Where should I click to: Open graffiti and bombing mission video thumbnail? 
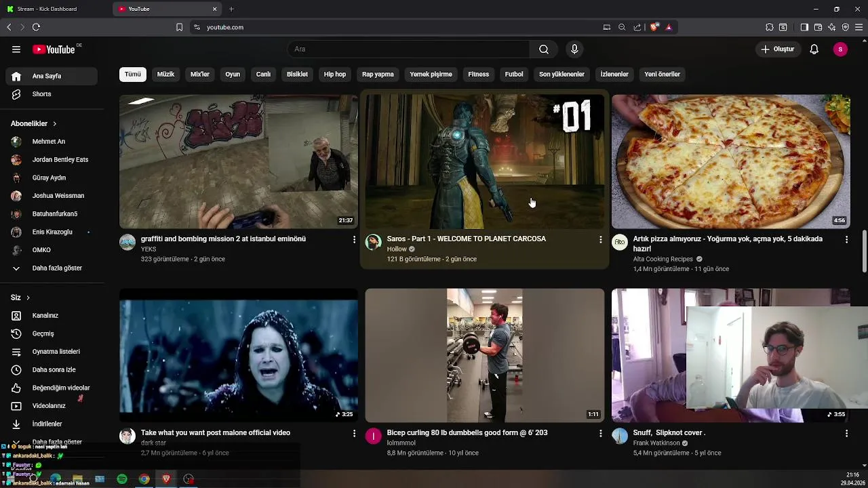coord(239,161)
